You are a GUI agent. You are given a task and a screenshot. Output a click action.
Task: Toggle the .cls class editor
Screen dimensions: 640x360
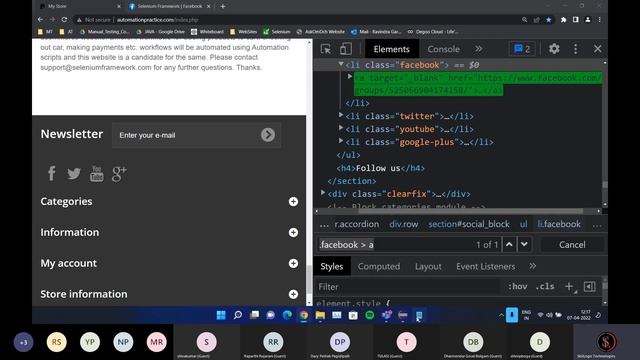544,287
